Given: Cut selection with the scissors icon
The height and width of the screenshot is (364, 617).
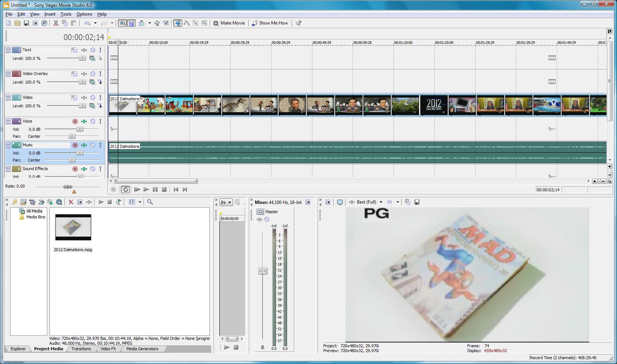Looking at the screenshot, I should click(x=56, y=23).
